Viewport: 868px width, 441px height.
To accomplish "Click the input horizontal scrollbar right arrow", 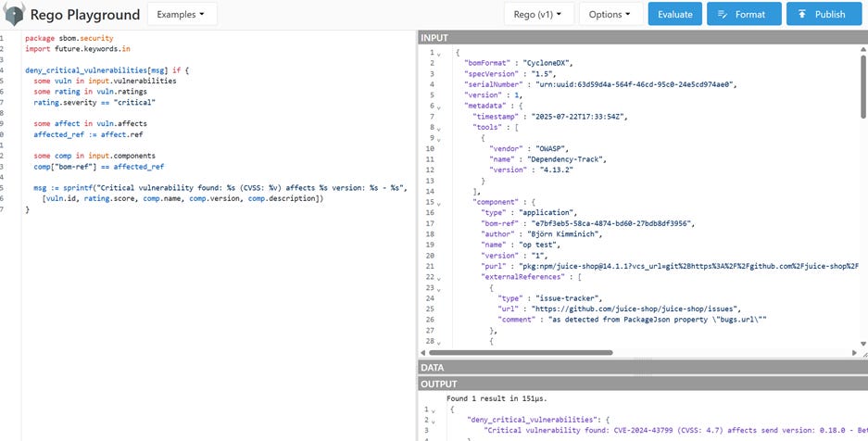I will tap(854, 352).
